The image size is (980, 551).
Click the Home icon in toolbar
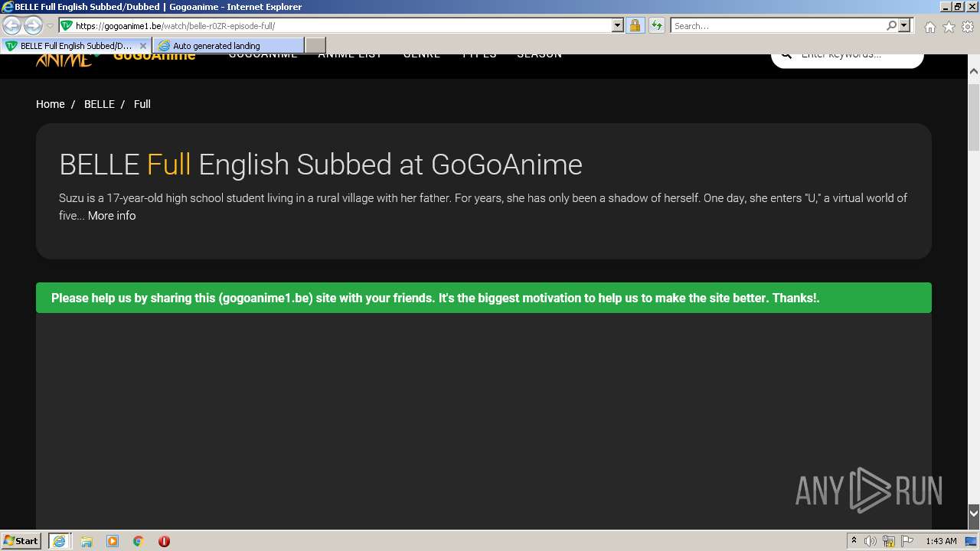pyautogui.click(x=929, y=27)
